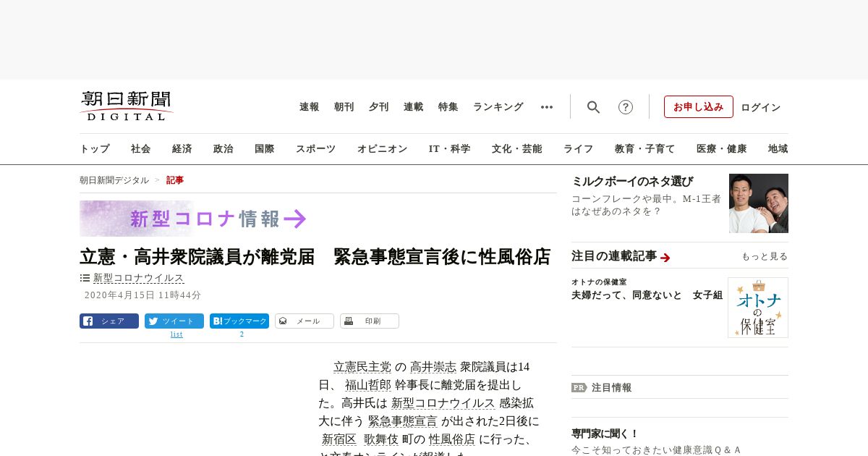Open ランキング in the header menu

[498, 107]
